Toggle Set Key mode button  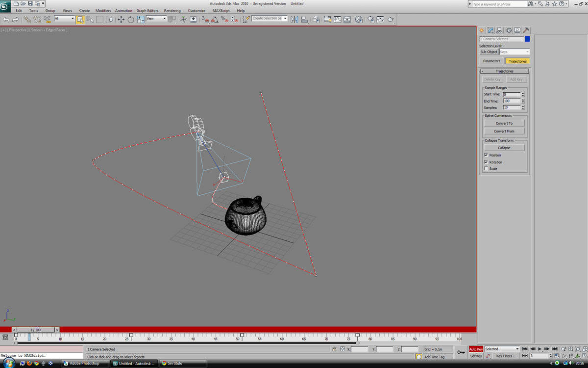476,356
